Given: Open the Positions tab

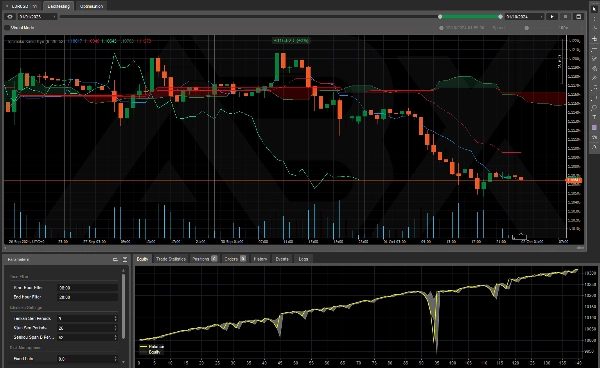Looking at the screenshot, I should [x=204, y=259].
